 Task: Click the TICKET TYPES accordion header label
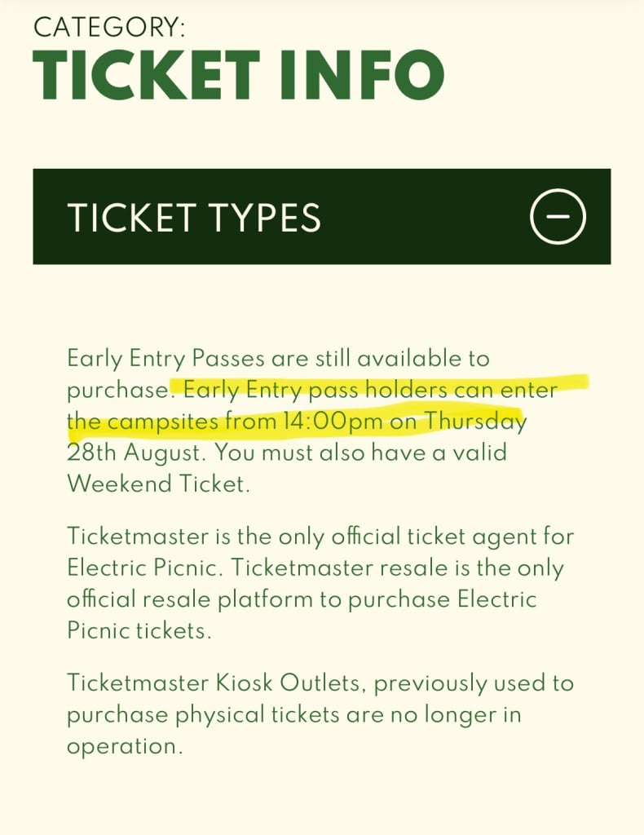[x=194, y=218]
